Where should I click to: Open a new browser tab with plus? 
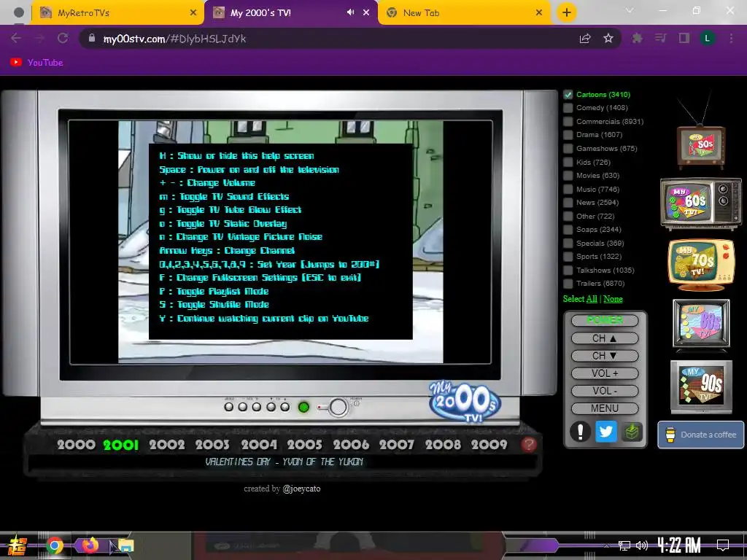pos(566,13)
